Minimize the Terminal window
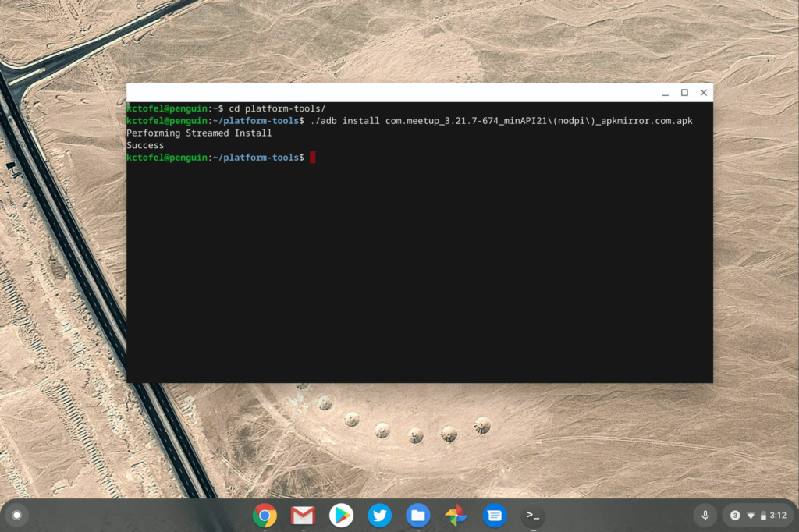The image size is (799, 532). (x=666, y=93)
